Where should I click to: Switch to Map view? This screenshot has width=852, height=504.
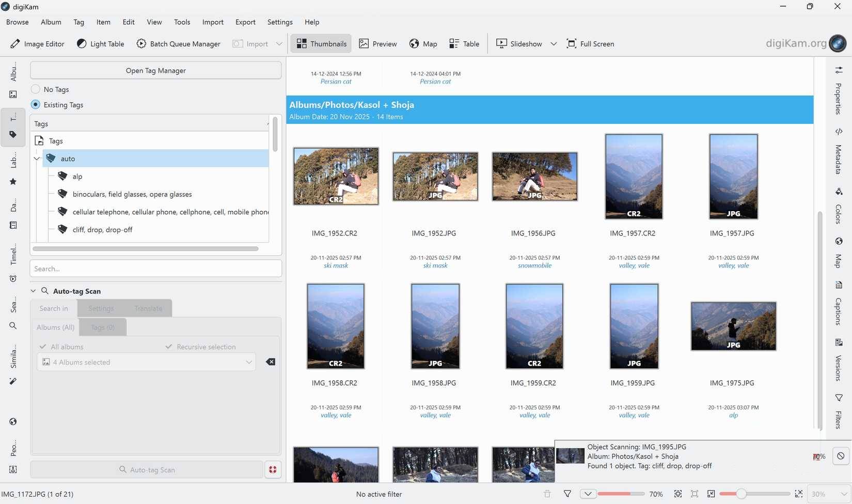(x=422, y=44)
